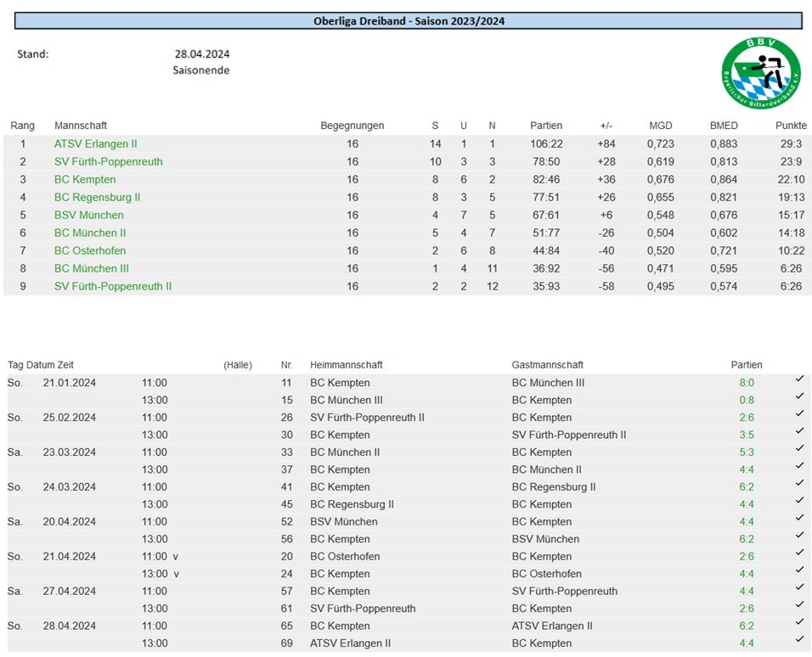Image resolution: width=812 pixels, height=657 pixels.
Task: Click the Mannschaft column header
Action: tap(81, 126)
